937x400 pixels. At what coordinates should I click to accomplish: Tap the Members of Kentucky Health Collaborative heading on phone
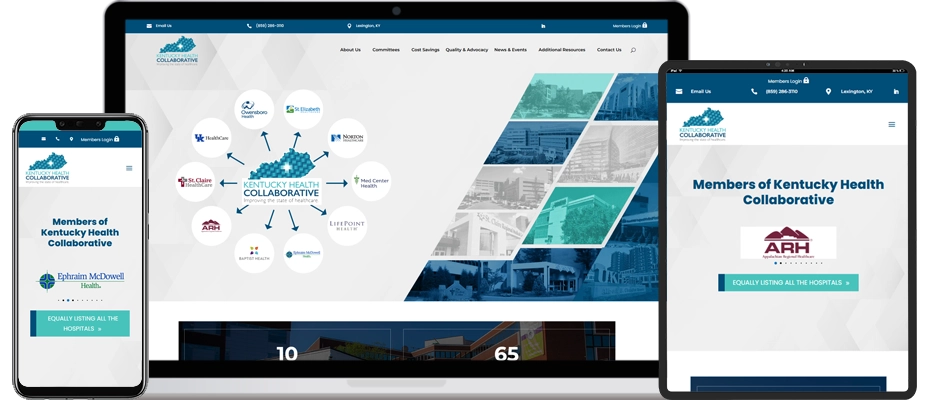[80, 233]
